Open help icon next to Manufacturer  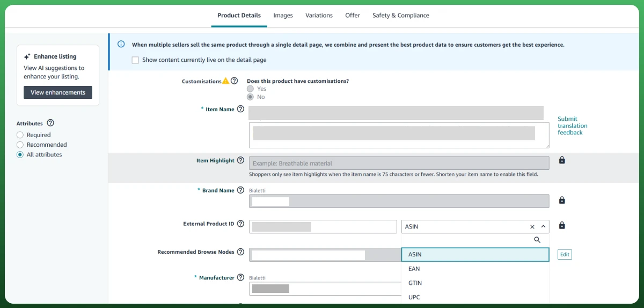click(240, 277)
